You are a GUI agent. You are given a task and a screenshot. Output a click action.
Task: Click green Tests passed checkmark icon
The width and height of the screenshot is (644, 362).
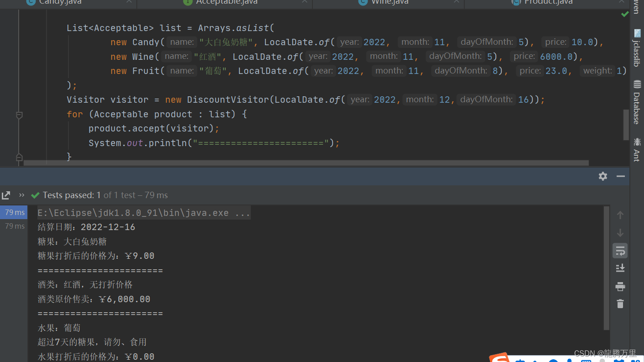coord(35,195)
